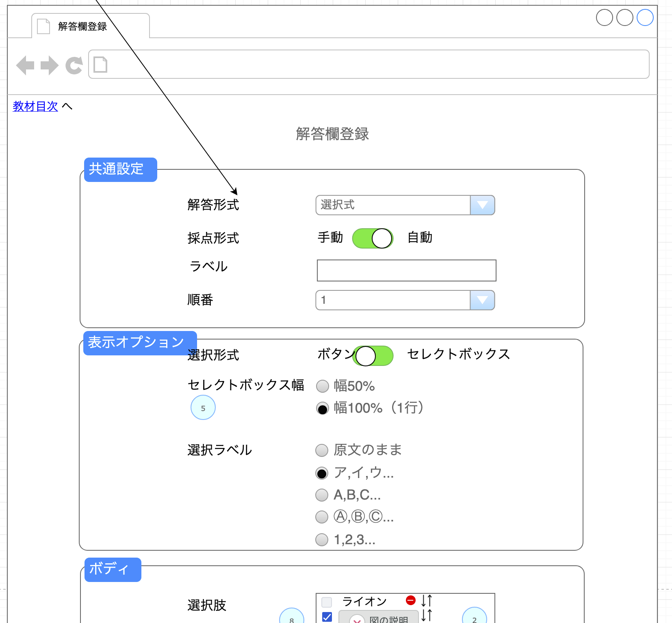Switch to the 解答欄登録 browser tab
The height and width of the screenshot is (623, 672).
coord(82,26)
